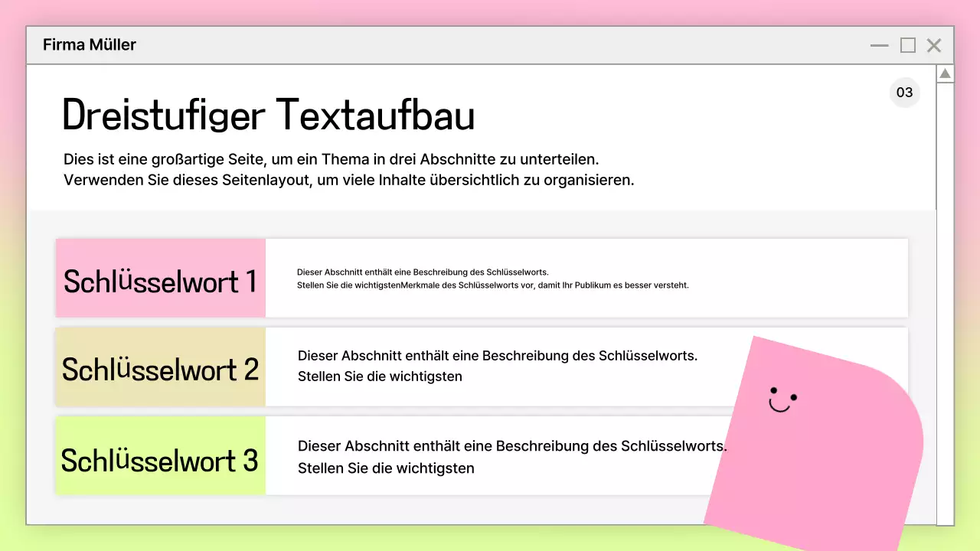Screen dimensions: 980x551
Task: Click the description text under the heading
Action: 348,169
